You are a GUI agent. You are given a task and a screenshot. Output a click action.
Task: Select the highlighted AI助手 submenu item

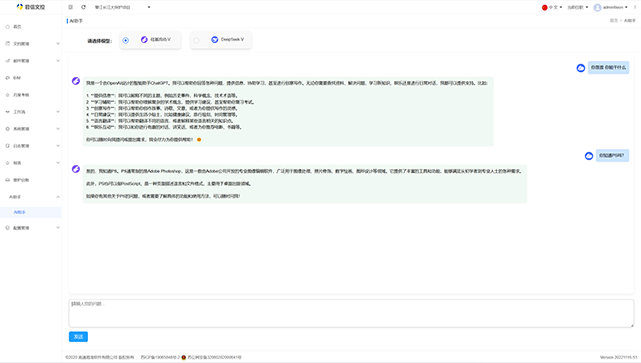pos(31,212)
